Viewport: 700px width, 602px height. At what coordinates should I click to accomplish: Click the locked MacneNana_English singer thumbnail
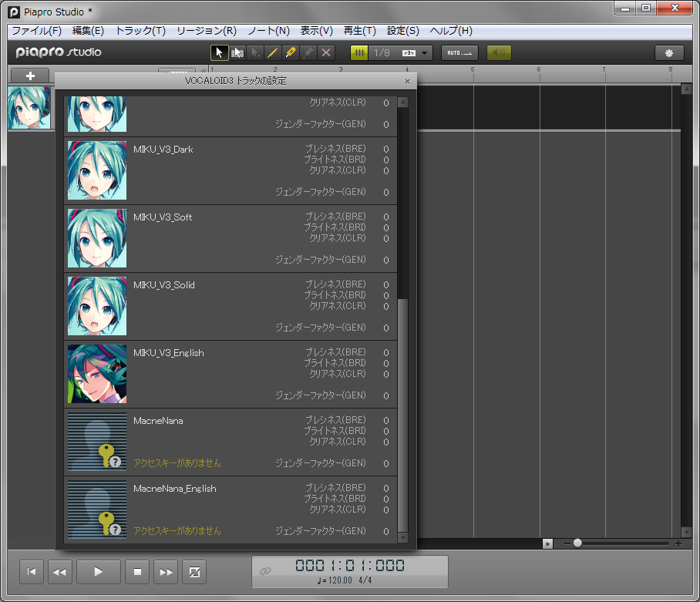pos(97,510)
